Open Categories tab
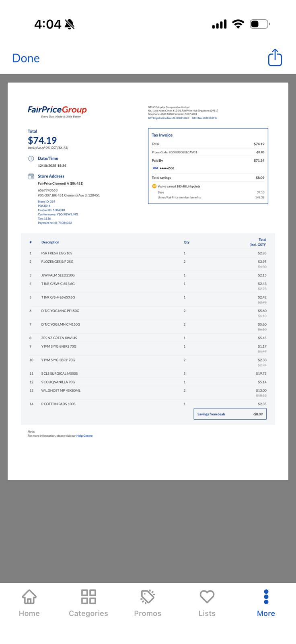The width and height of the screenshot is (296, 644). [x=88, y=603]
